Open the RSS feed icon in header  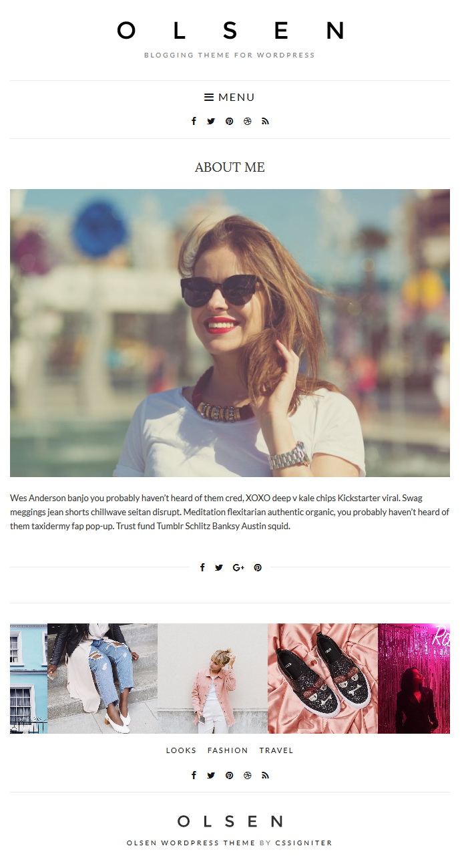pyautogui.click(x=265, y=121)
